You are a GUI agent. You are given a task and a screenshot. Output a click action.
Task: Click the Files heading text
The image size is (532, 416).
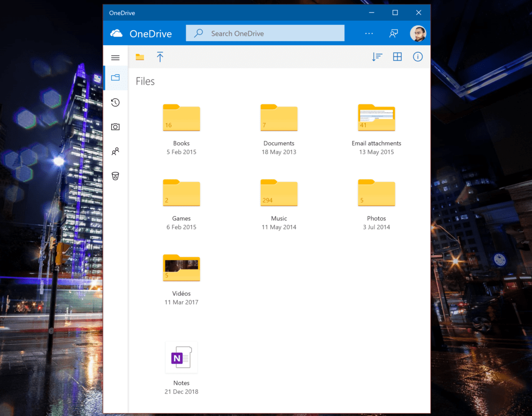pyautogui.click(x=145, y=82)
